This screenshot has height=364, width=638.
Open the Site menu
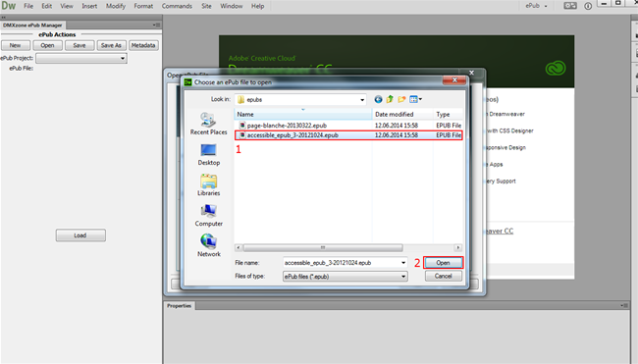pyautogui.click(x=207, y=6)
